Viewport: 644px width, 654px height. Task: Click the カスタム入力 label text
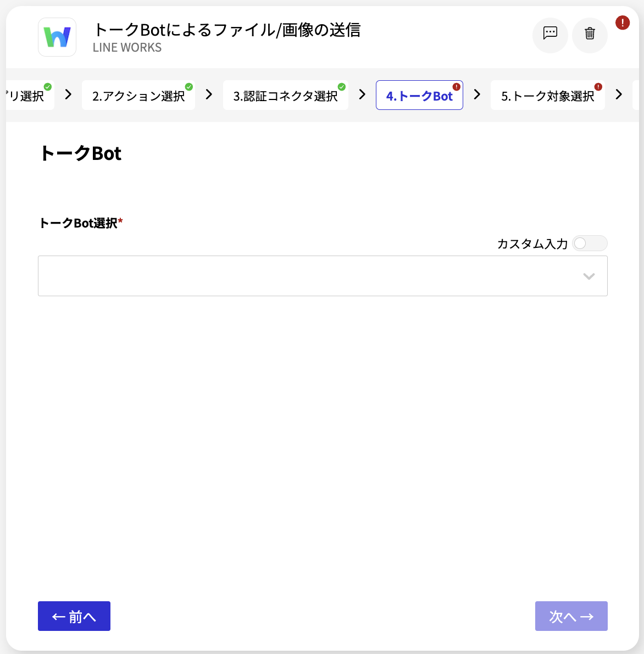click(x=532, y=243)
